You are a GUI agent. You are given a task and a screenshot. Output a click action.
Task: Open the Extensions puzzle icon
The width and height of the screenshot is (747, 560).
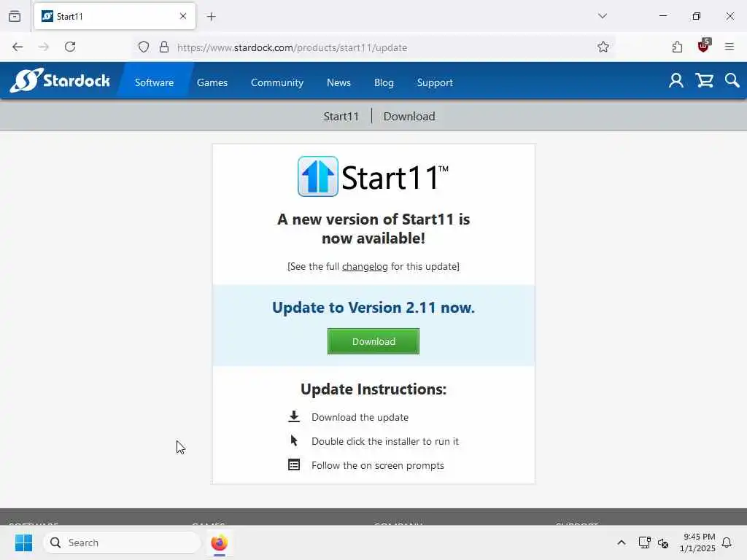click(x=677, y=47)
